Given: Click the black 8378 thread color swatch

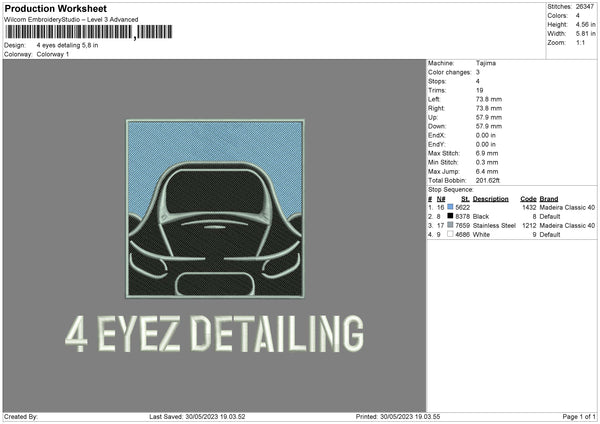Looking at the screenshot, I should 450,216.
